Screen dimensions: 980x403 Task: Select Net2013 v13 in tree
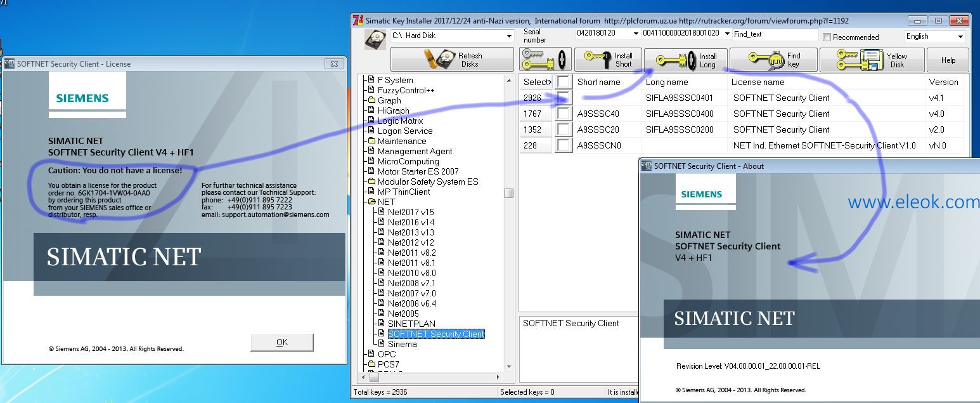[x=411, y=232]
